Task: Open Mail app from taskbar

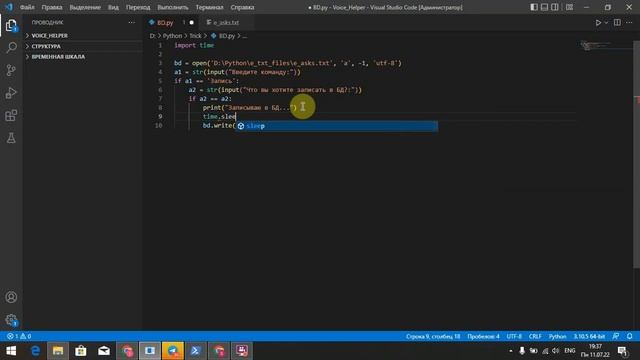Action: pyautogui.click(x=104, y=351)
